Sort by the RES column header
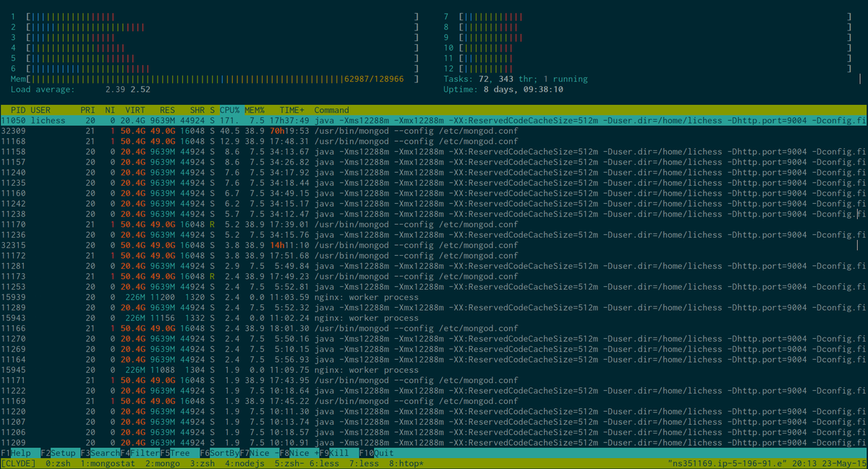The width and height of the screenshot is (868, 469). pyautogui.click(x=168, y=110)
